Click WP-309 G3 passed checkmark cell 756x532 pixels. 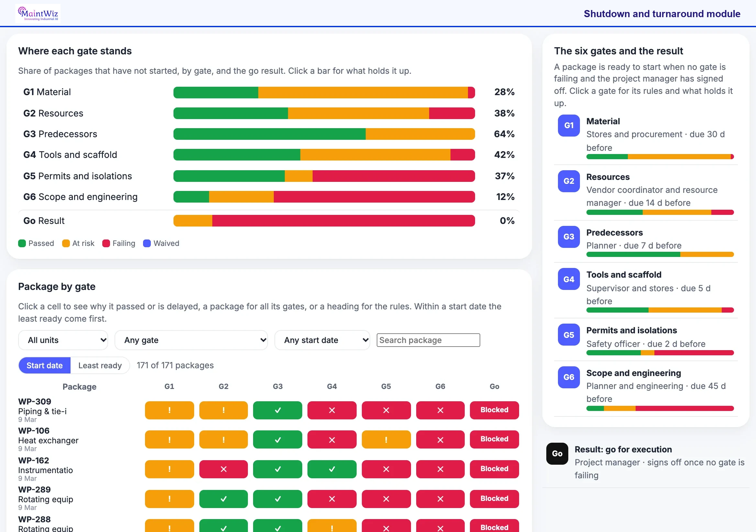[278, 410]
